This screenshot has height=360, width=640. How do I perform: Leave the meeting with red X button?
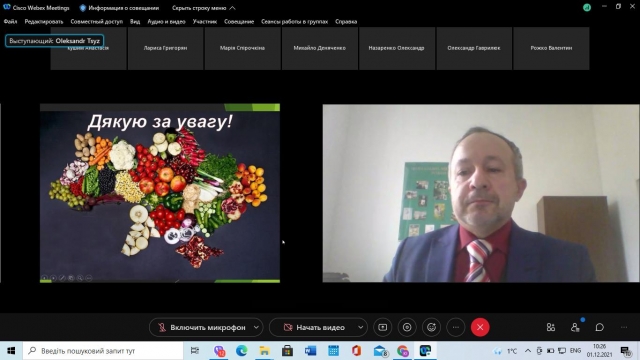coord(480,327)
